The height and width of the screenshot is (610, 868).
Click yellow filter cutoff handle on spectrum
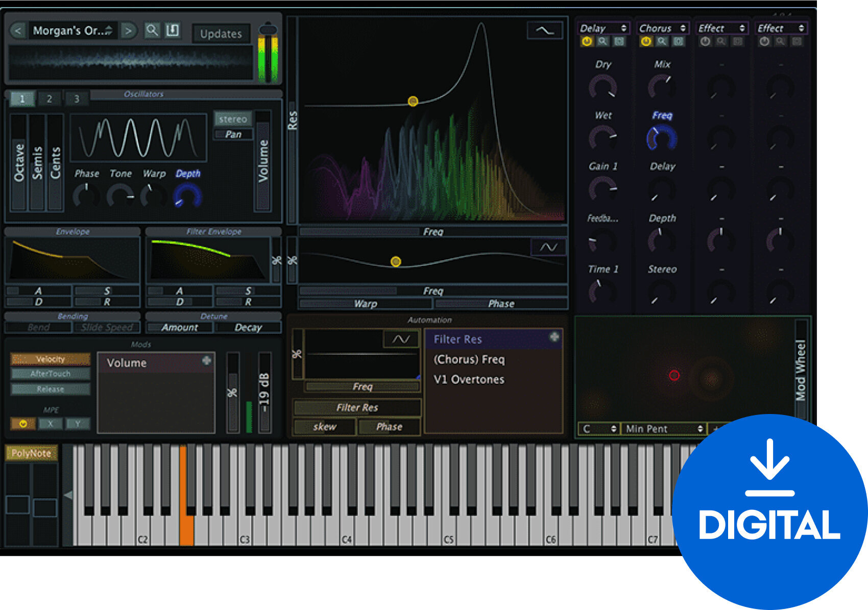click(413, 101)
